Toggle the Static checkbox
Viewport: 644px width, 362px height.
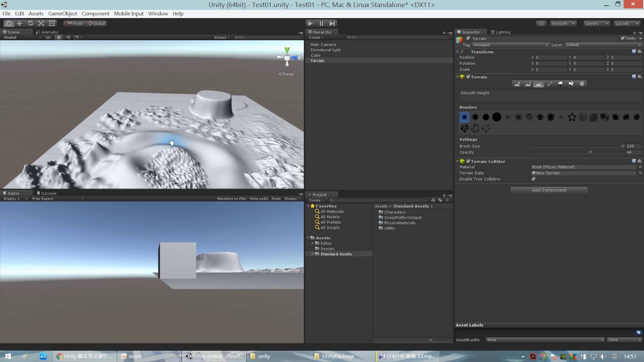click(622, 38)
